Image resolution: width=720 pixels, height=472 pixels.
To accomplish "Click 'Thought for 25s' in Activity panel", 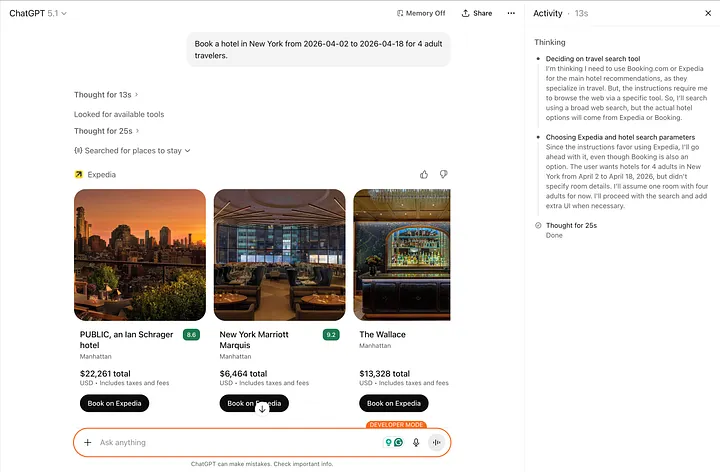I will point(571,225).
